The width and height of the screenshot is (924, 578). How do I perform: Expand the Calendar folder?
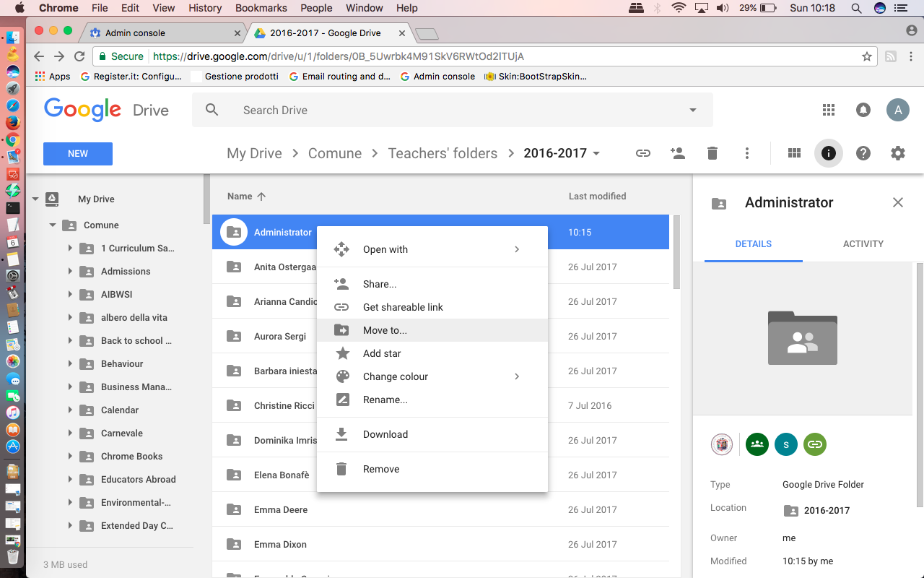[x=70, y=410]
